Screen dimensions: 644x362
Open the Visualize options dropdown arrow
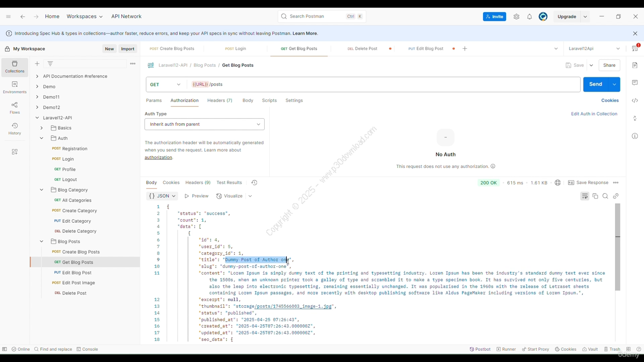point(250,196)
